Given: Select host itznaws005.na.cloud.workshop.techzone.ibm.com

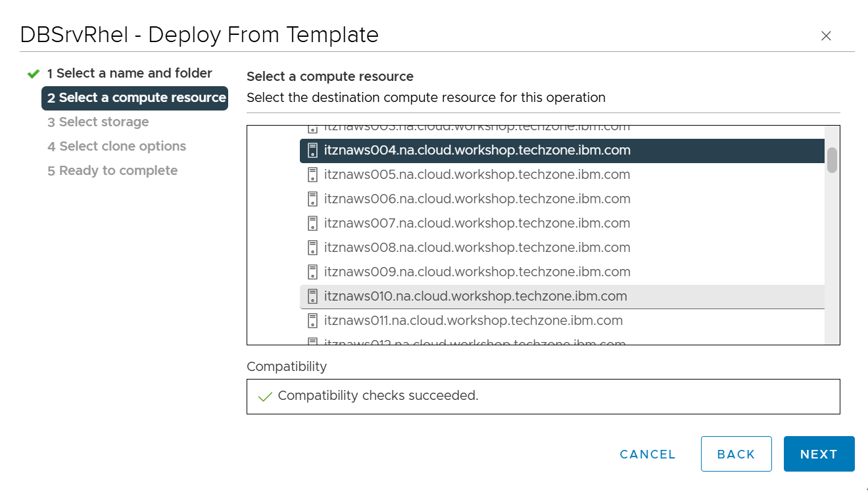Looking at the screenshot, I should [477, 175].
